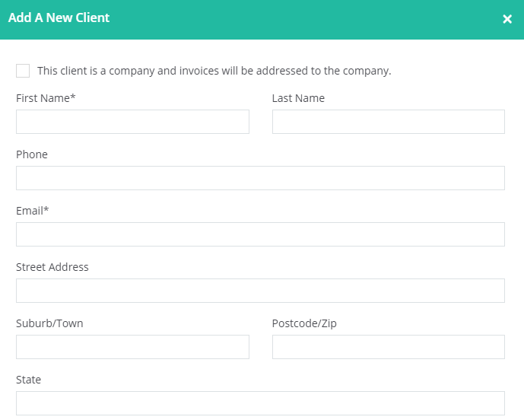Select the Phone label text
This screenshot has height=420, width=524.
32,154
